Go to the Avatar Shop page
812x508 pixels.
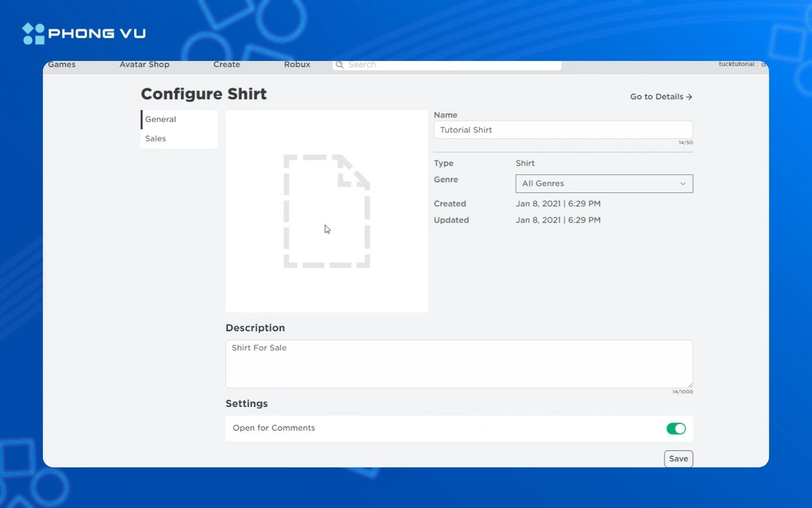pos(144,65)
